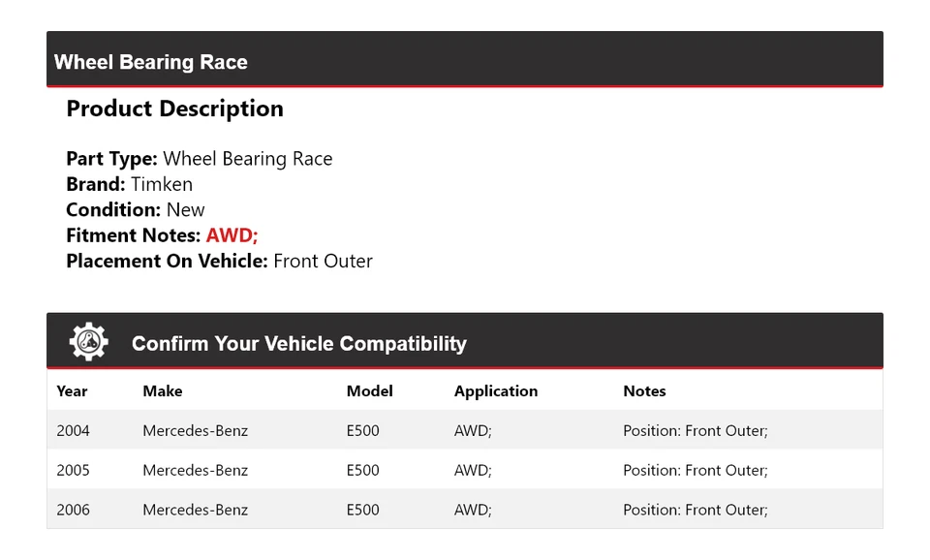
Task: Click the gear compatibility icon
Action: [x=88, y=342]
